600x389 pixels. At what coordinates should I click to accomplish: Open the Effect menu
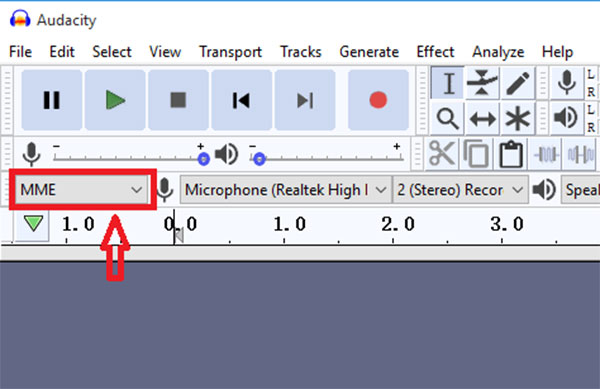[435, 52]
